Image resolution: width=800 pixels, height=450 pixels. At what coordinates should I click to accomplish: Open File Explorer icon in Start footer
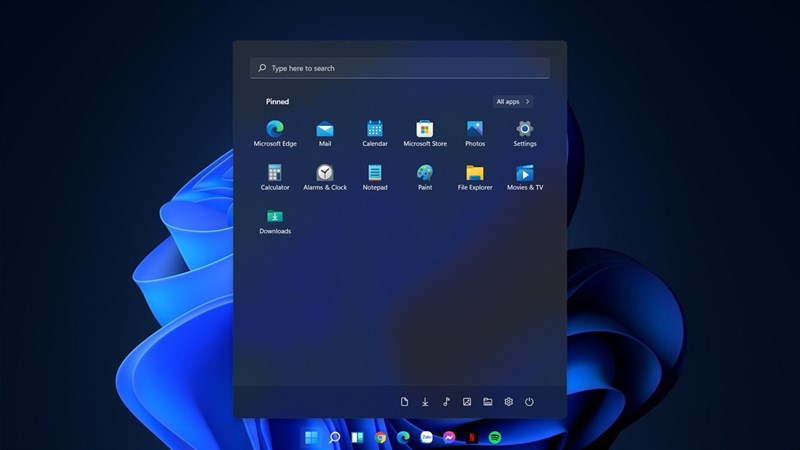tap(488, 402)
